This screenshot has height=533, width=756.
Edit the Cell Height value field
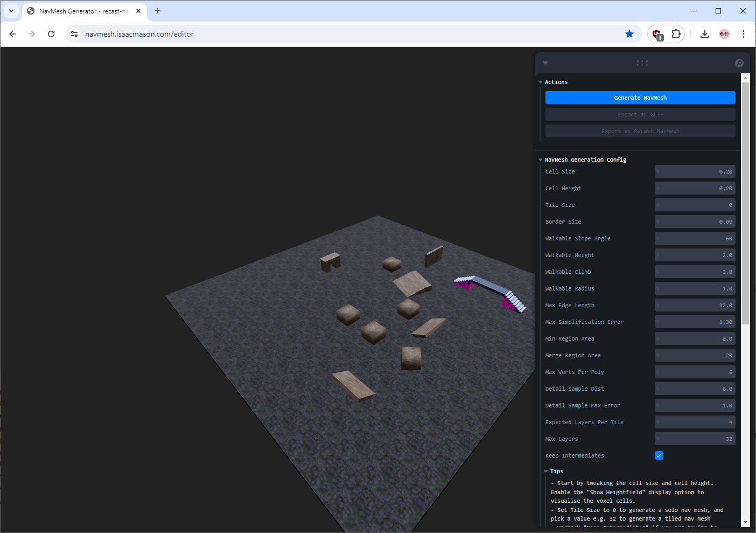coord(695,188)
